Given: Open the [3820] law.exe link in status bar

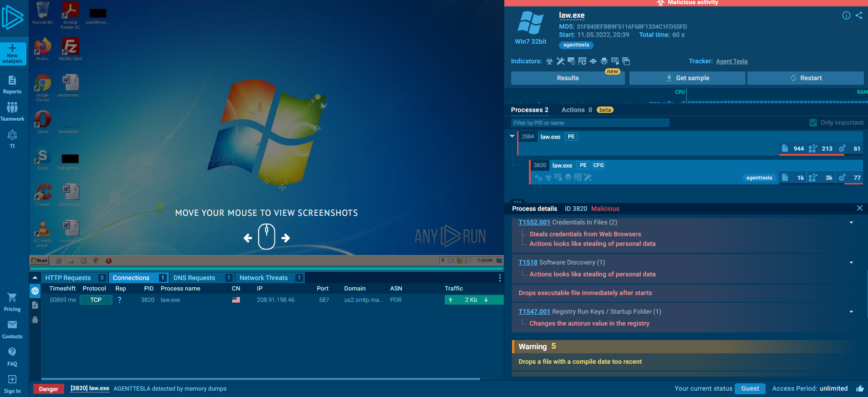Looking at the screenshot, I should [x=90, y=389].
